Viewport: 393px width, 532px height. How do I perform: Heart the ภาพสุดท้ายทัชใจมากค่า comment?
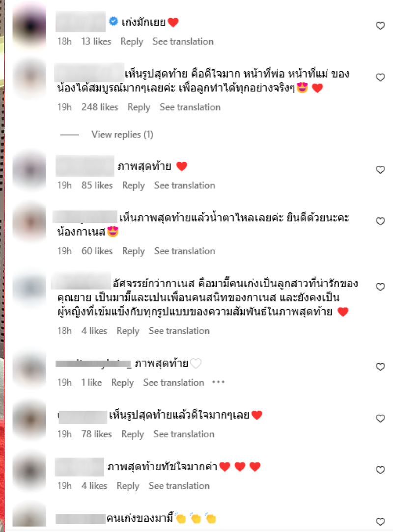[x=380, y=470]
